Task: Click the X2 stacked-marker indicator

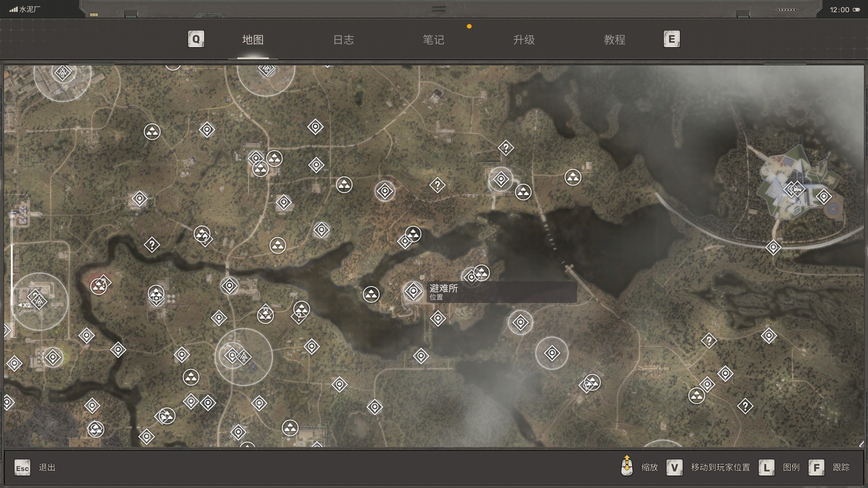Action: click(x=25, y=305)
